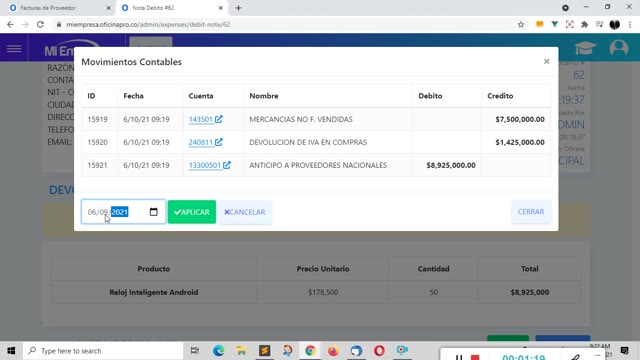Open Firefox from the taskbar
This screenshot has height=360, width=640.
click(333, 351)
